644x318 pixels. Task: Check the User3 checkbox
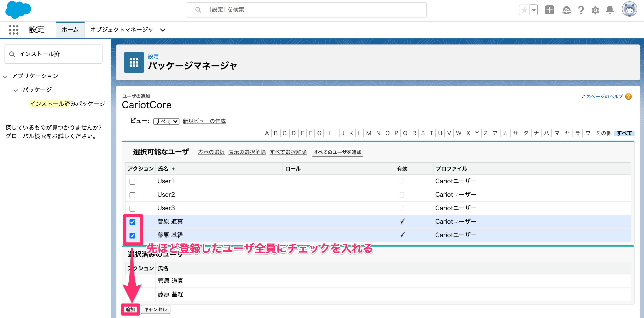point(132,208)
